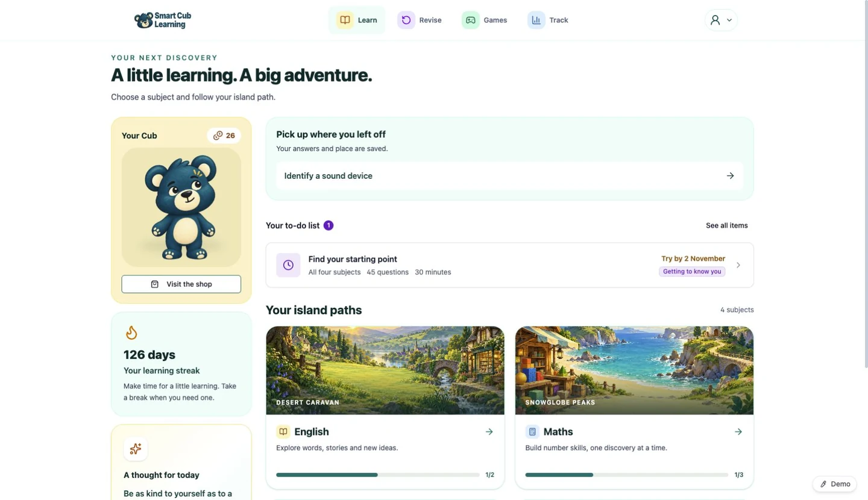Click the pencil icon on Demo button
Screen dimensions: 868x500
(823, 484)
